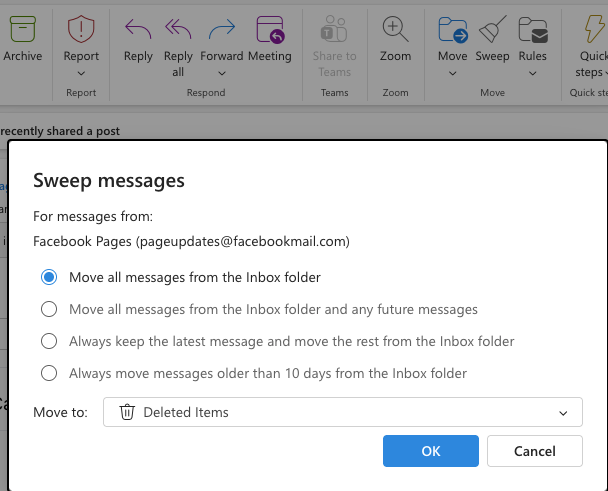608x491 pixels.
Task: Choose 'Always keep the latest message' option
Action: click(48, 341)
